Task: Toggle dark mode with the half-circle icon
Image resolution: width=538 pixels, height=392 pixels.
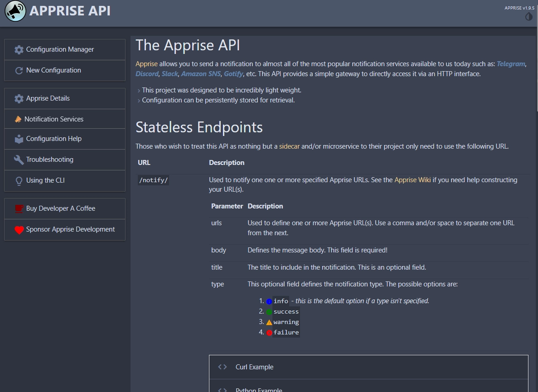Action: (x=528, y=17)
